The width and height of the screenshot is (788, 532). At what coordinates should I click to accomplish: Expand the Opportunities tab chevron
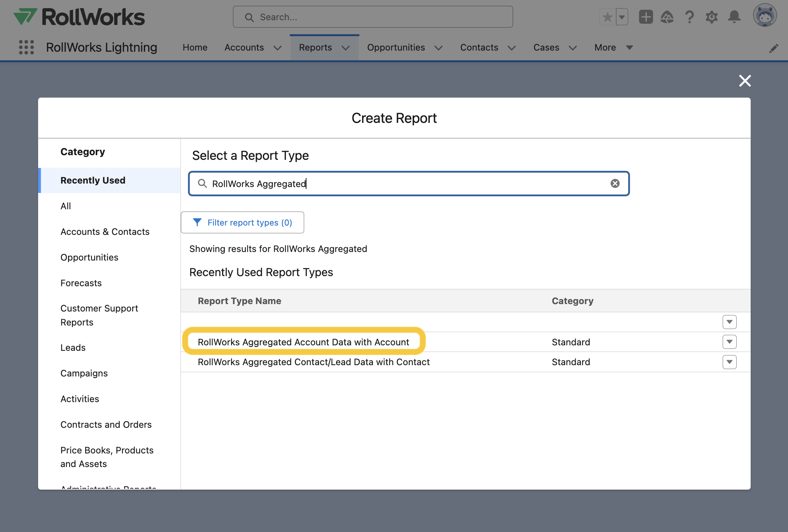(439, 48)
